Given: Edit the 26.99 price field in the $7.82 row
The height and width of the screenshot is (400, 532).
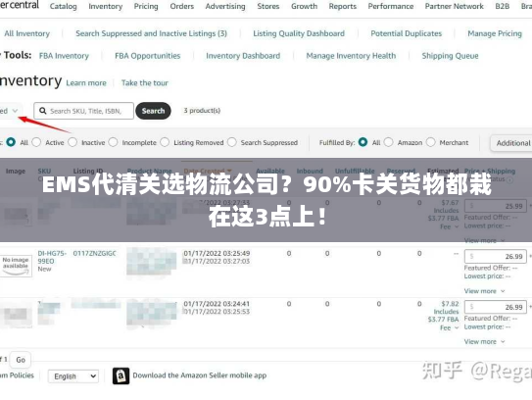Looking at the screenshot, I should pos(496,307).
